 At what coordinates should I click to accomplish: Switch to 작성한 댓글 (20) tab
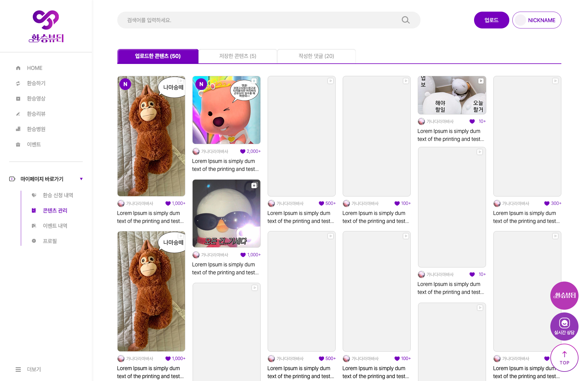point(316,56)
